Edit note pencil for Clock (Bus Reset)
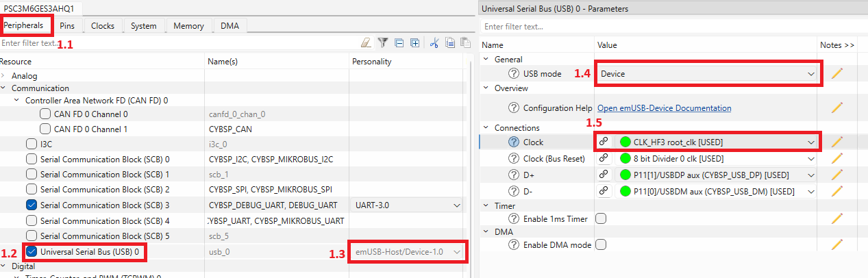 coord(836,158)
